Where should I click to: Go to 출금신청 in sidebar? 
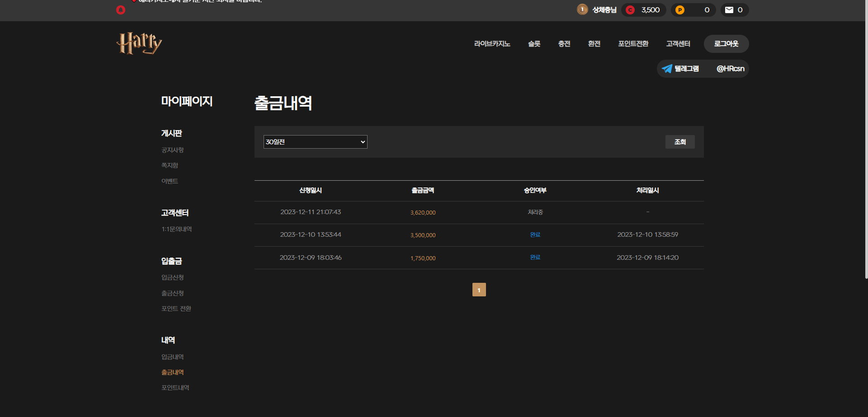tap(172, 293)
